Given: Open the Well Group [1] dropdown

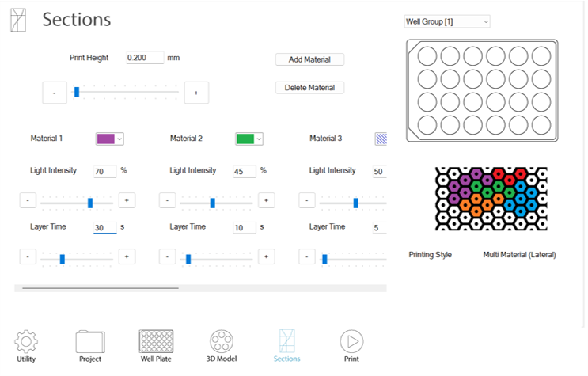Looking at the screenshot, I should point(447,21).
